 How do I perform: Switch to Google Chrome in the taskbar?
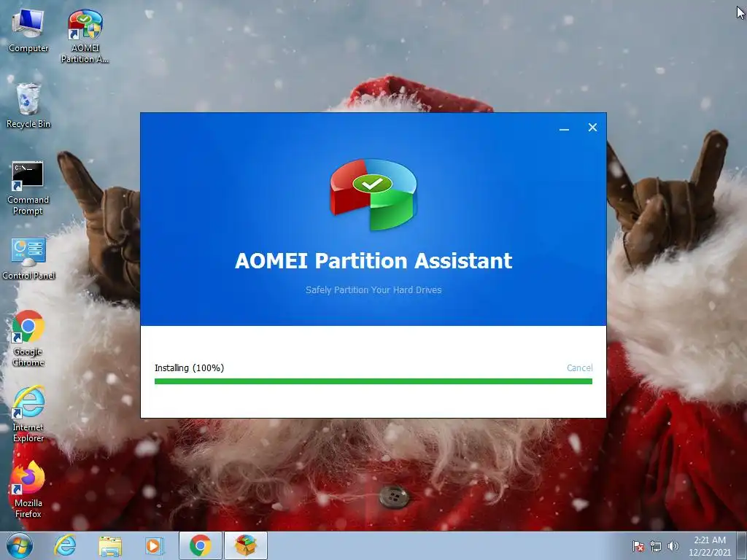pos(200,545)
